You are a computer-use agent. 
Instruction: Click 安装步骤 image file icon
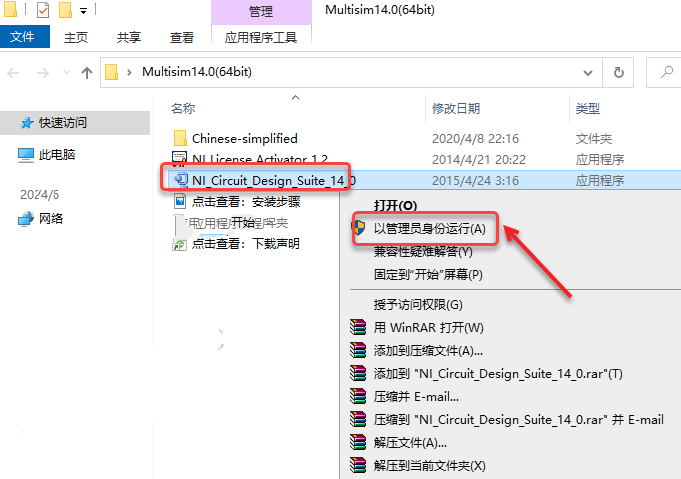(x=180, y=202)
